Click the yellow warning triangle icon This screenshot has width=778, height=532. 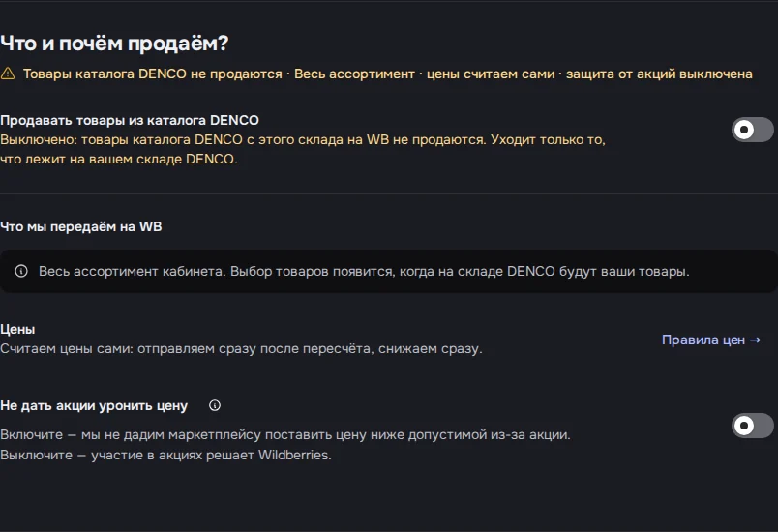point(8,74)
